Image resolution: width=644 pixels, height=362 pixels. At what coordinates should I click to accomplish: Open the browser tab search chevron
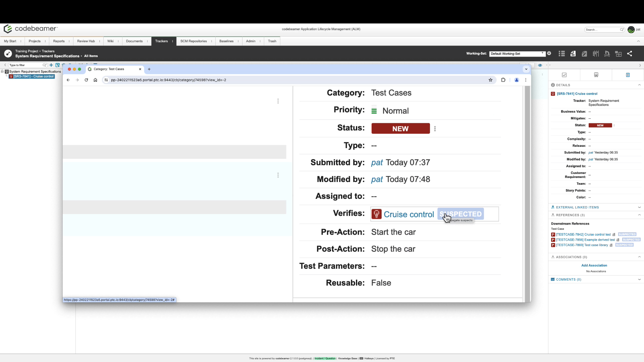pos(526,69)
